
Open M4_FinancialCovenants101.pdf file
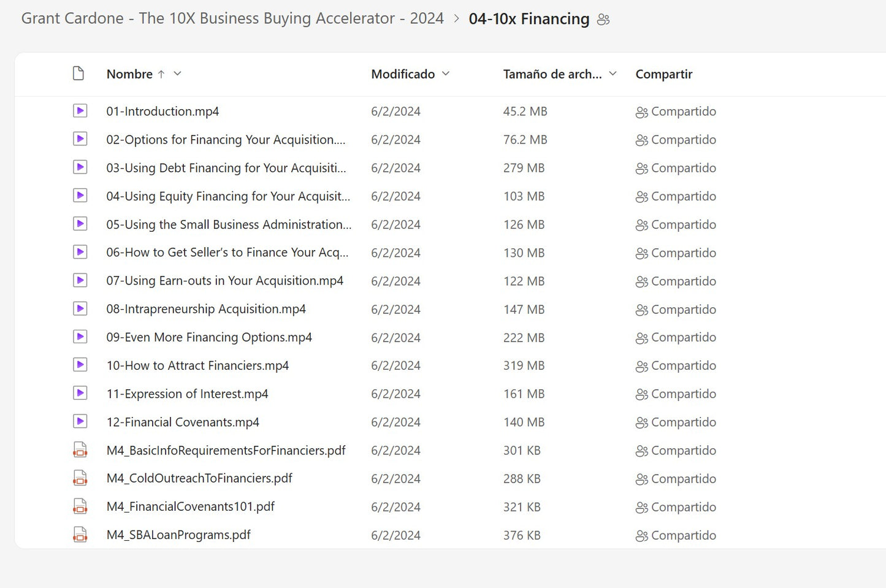pyautogui.click(x=190, y=506)
